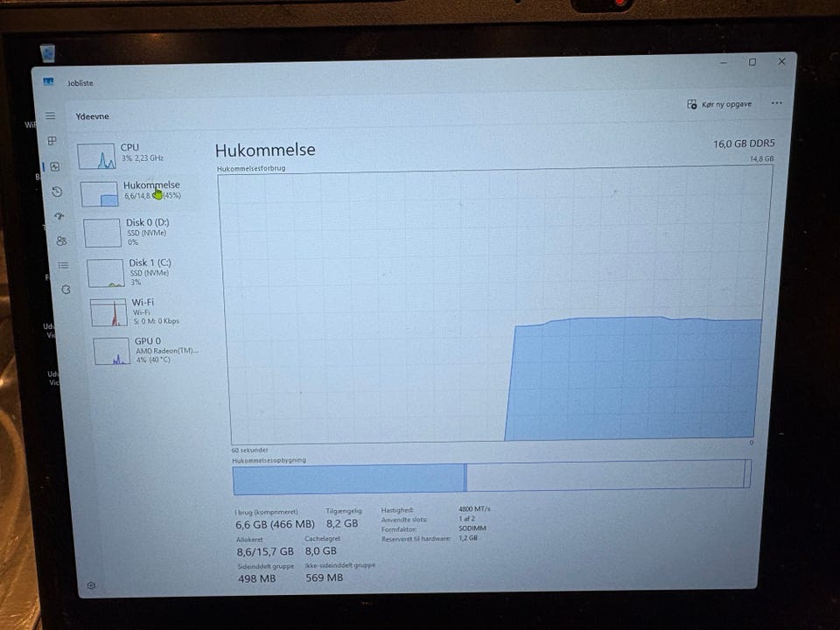Select the Performance icon in the sidebar
The image size is (840, 630).
pos(55,166)
